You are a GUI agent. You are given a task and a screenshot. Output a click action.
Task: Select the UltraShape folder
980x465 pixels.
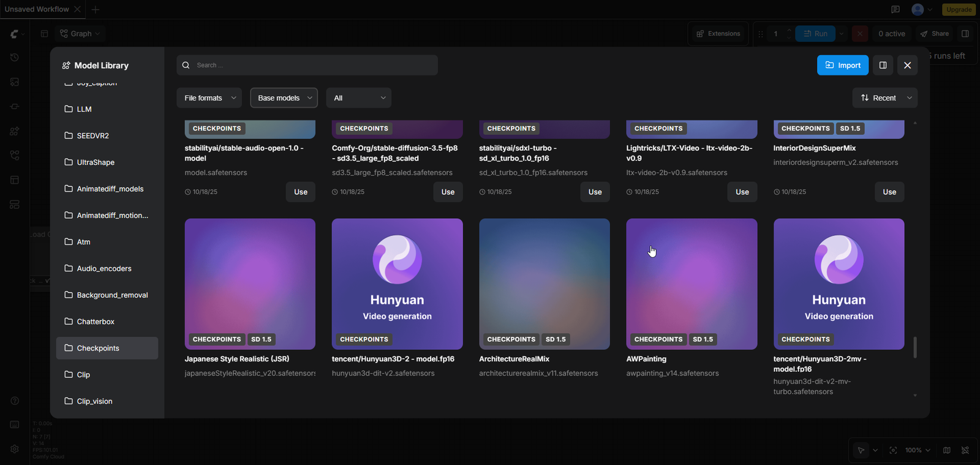pyautogui.click(x=107, y=162)
